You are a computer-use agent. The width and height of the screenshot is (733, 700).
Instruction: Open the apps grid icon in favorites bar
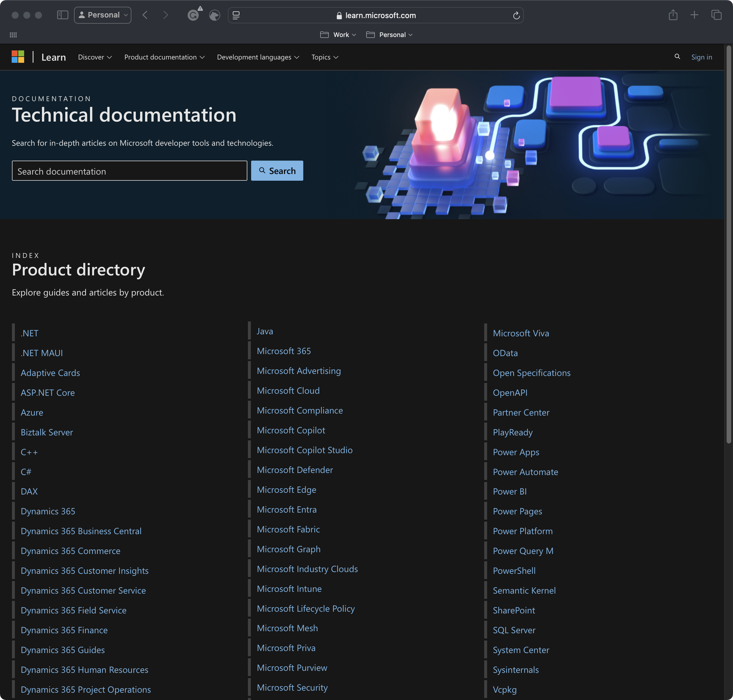[x=13, y=35]
